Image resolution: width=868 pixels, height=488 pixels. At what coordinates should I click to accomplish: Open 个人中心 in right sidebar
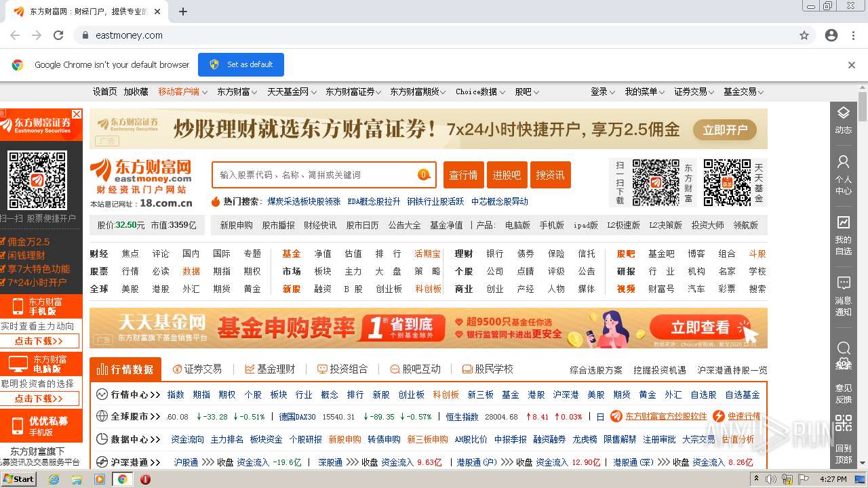pyautogui.click(x=843, y=175)
